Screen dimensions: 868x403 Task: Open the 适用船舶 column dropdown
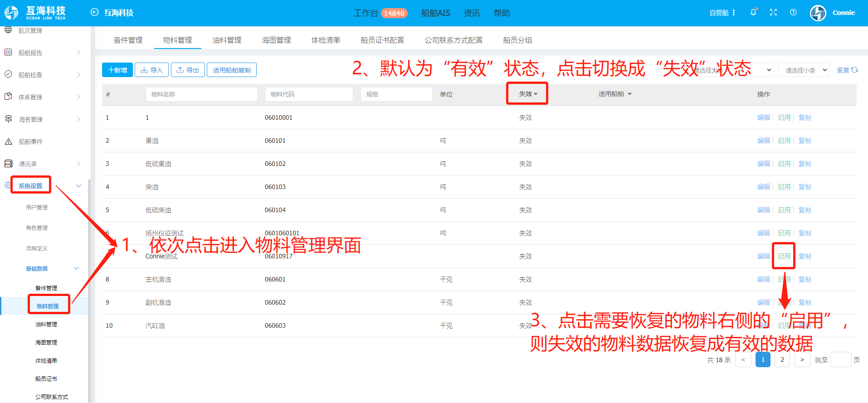click(x=615, y=94)
